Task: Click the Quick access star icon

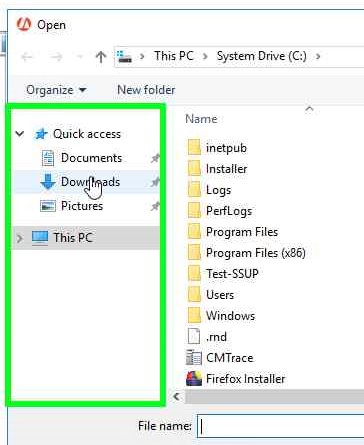Action: (41, 134)
